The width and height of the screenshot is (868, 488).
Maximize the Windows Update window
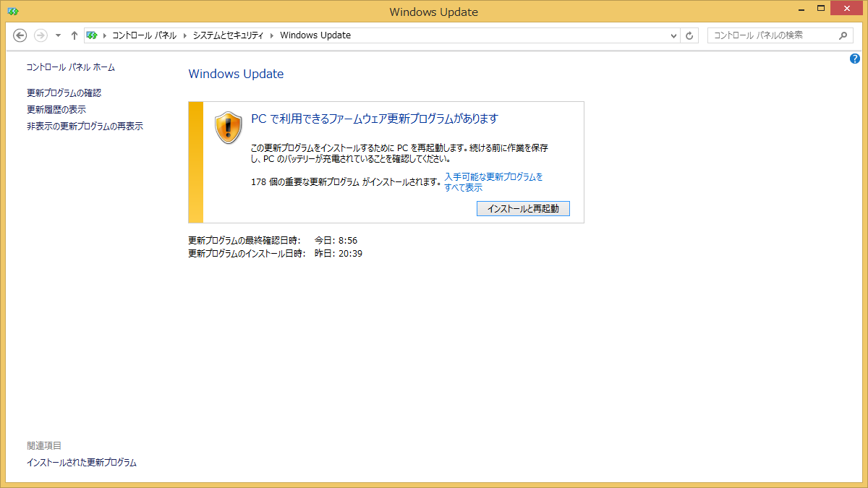(820, 8)
